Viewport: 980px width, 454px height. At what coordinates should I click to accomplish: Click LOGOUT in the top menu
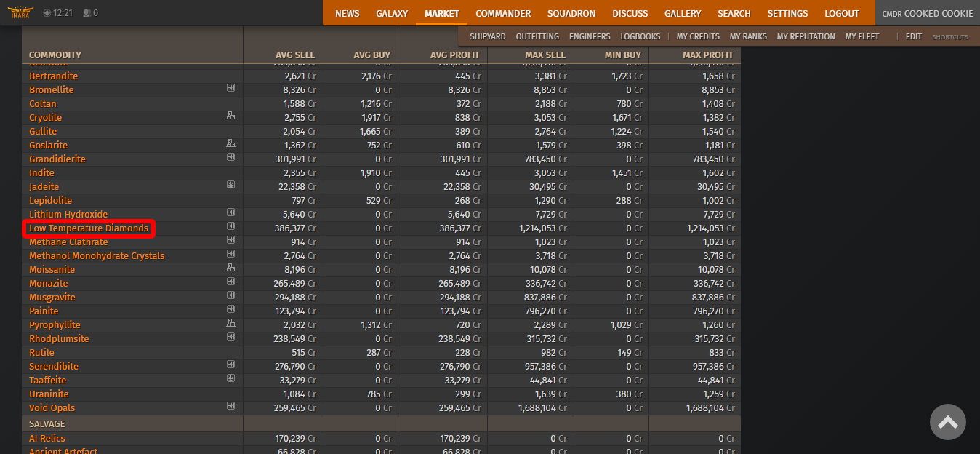click(x=842, y=13)
